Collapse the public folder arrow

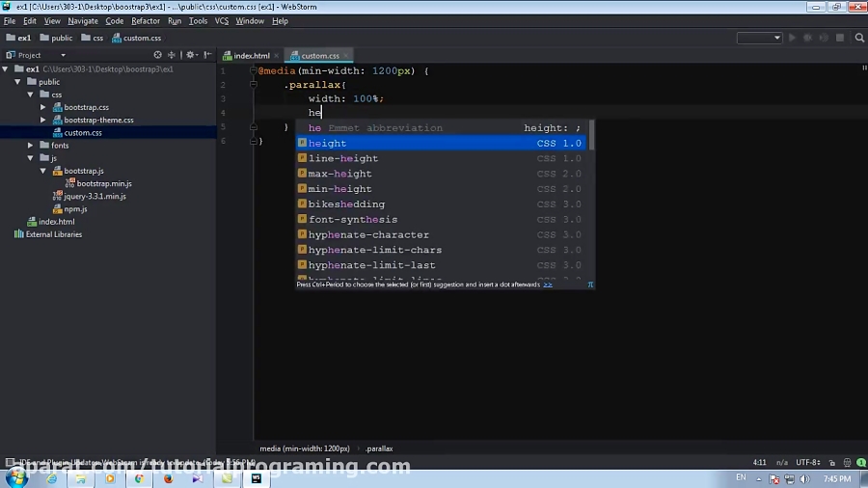tap(17, 82)
